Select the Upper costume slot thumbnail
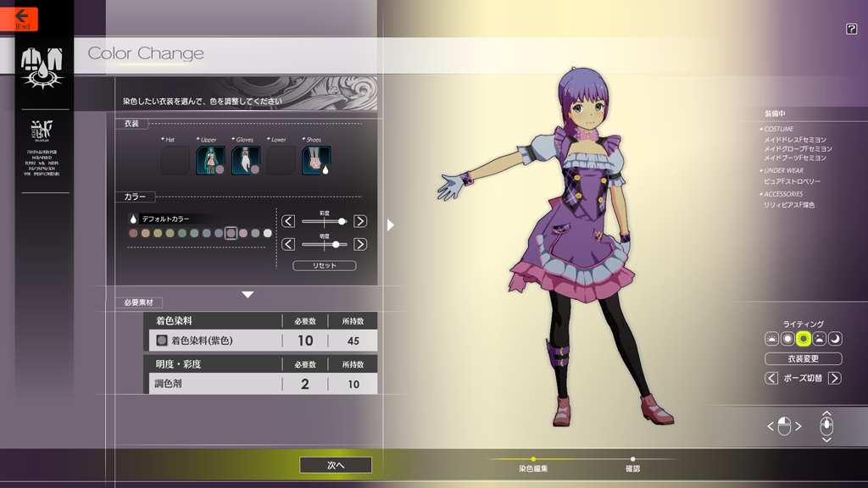The image size is (868, 488). pyautogui.click(x=210, y=160)
